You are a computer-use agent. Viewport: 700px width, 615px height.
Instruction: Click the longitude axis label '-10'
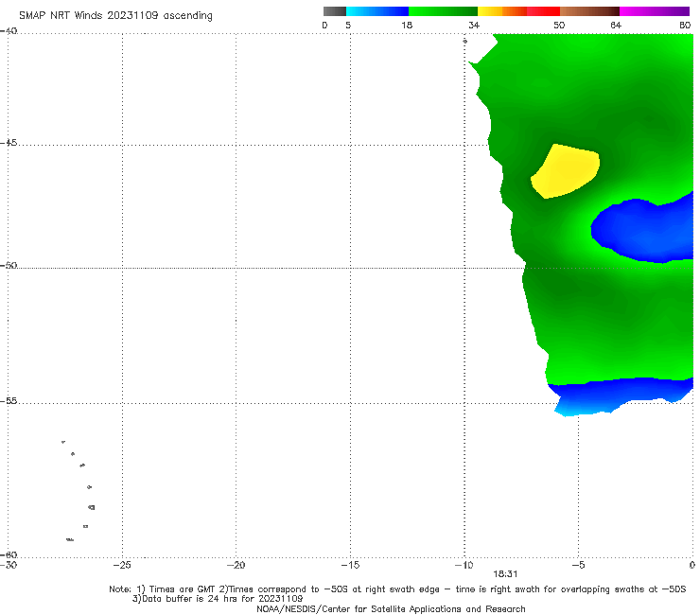464,565
